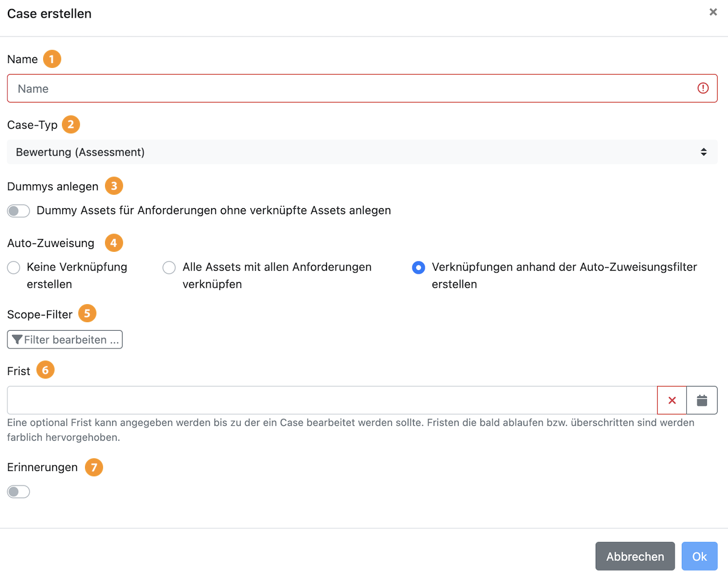Click the funnel icon on Filter bearbeiten
Image resolution: width=728 pixels, height=582 pixels.
coord(17,340)
